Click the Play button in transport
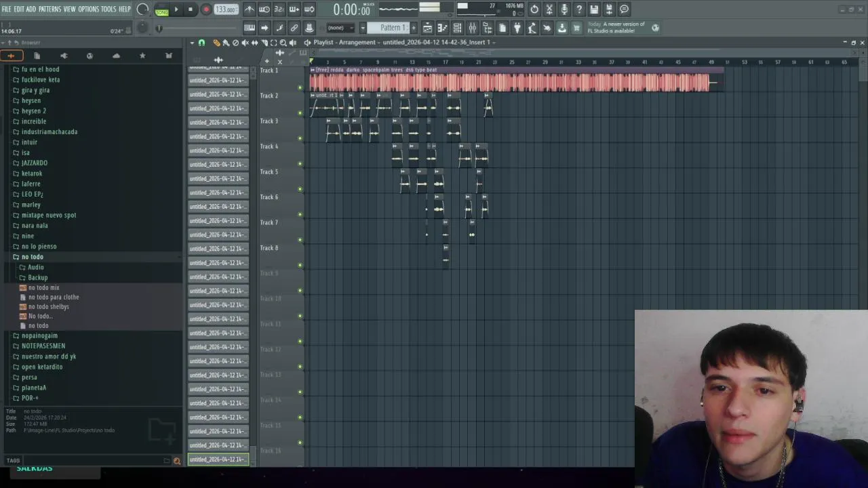Viewport: 868px width, 488px height. (x=176, y=9)
